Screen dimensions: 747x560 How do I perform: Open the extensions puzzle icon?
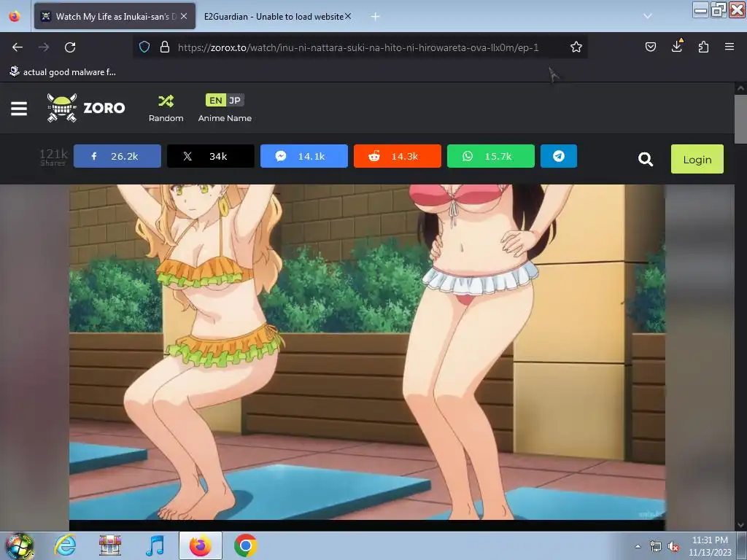tap(703, 47)
